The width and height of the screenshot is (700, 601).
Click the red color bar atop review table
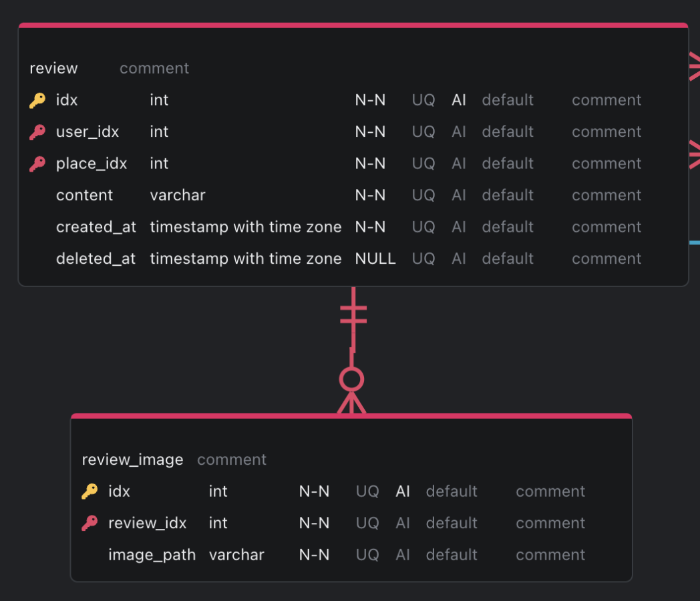pos(353,25)
